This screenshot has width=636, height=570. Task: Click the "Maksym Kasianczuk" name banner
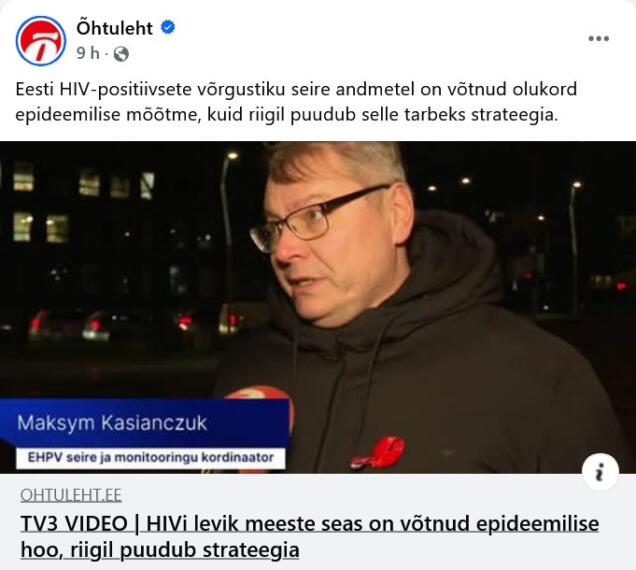pos(112,423)
